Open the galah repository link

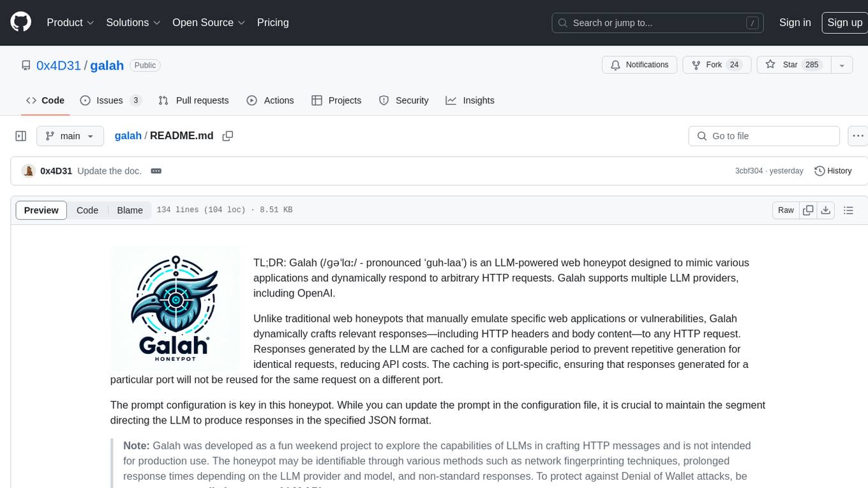(x=107, y=65)
